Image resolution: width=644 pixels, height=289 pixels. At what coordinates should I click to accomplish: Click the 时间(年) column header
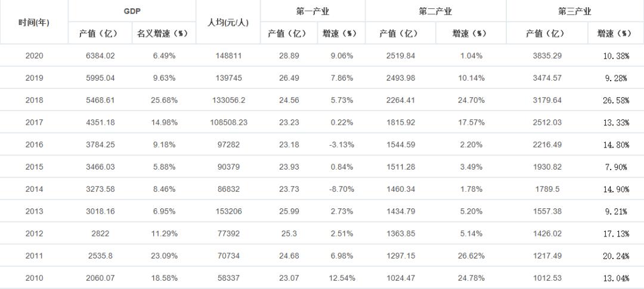pos(34,22)
